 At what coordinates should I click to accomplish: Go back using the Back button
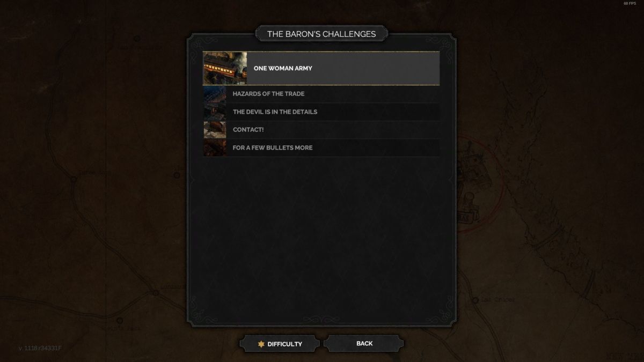pyautogui.click(x=364, y=343)
